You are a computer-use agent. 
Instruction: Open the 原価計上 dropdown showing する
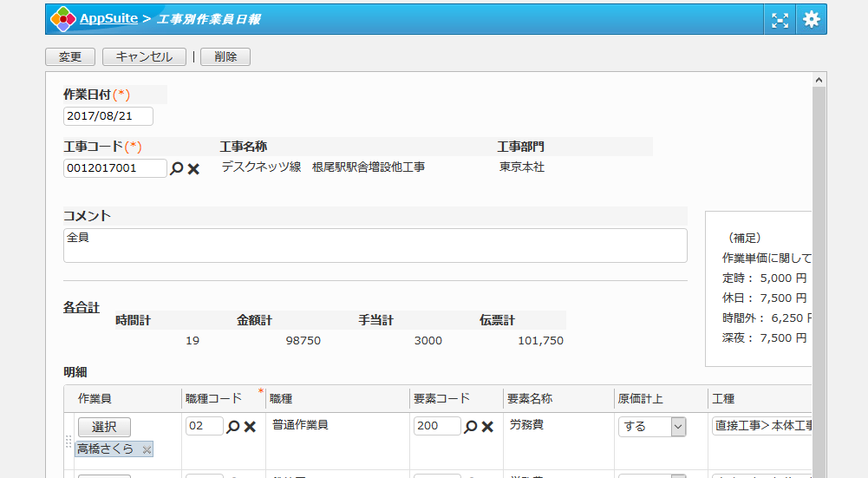pos(651,427)
